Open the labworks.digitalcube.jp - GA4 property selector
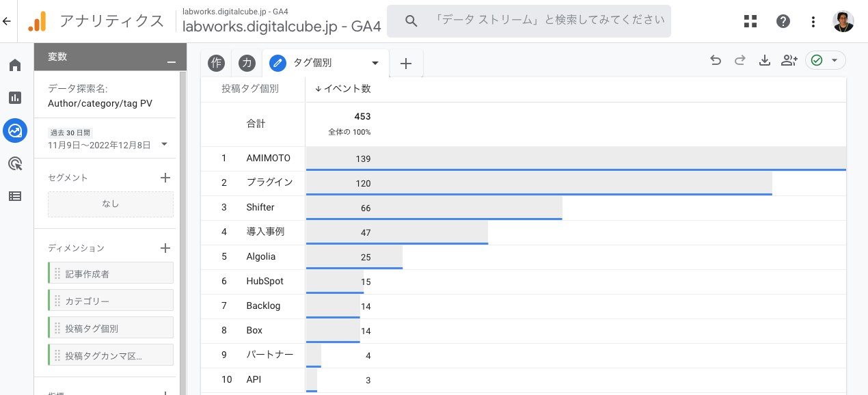The height and width of the screenshot is (395, 868). click(x=282, y=21)
